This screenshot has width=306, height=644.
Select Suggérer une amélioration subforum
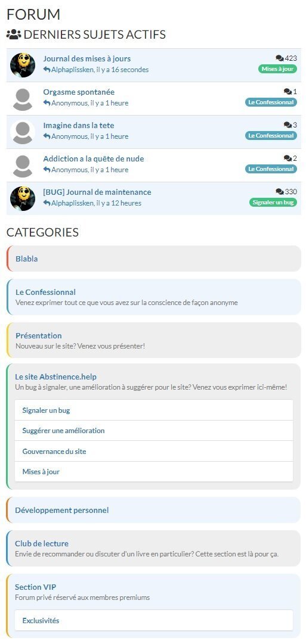63,431
